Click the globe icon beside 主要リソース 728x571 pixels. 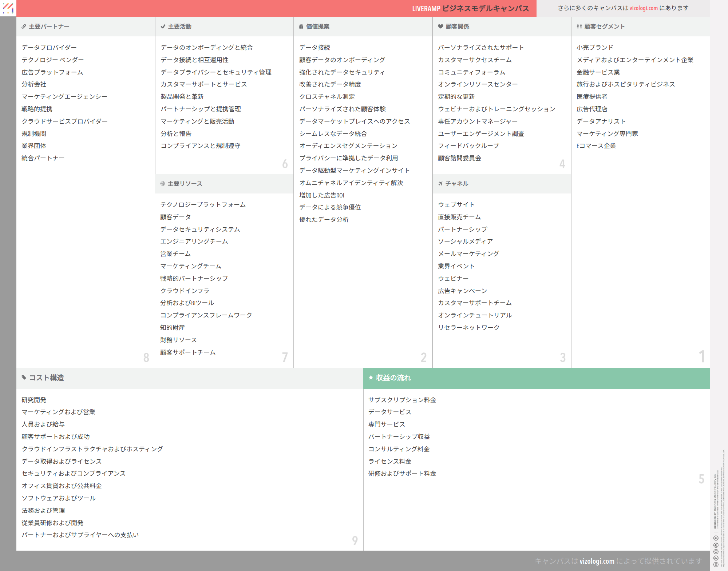click(163, 184)
